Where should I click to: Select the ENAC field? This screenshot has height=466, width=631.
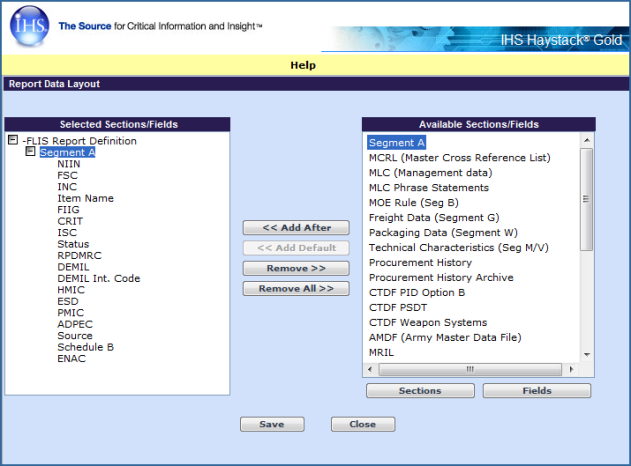71,359
